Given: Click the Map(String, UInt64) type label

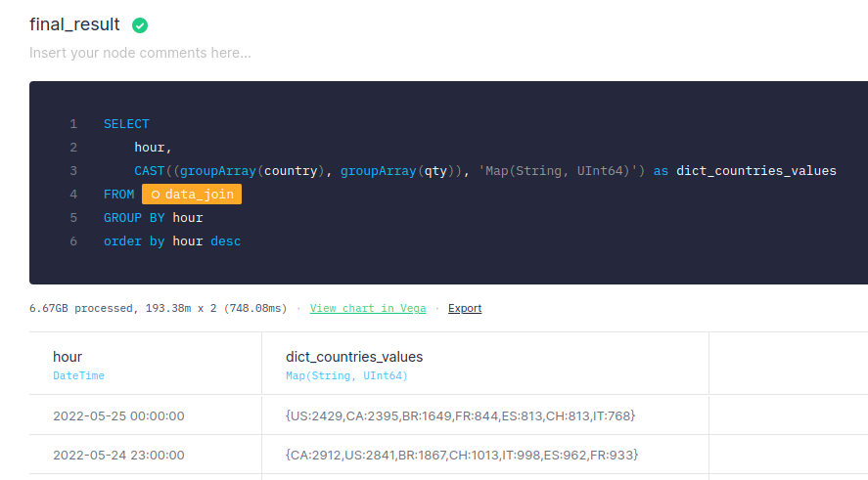Looking at the screenshot, I should 346,375.
